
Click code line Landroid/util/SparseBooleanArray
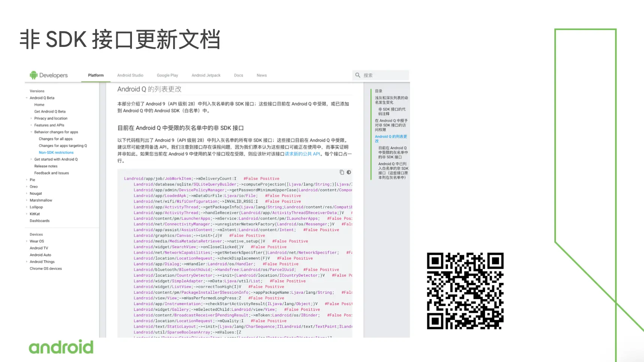[187, 332]
